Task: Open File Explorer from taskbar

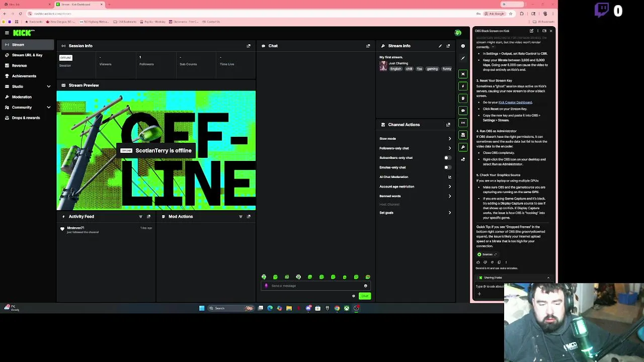Action: point(289,308)
